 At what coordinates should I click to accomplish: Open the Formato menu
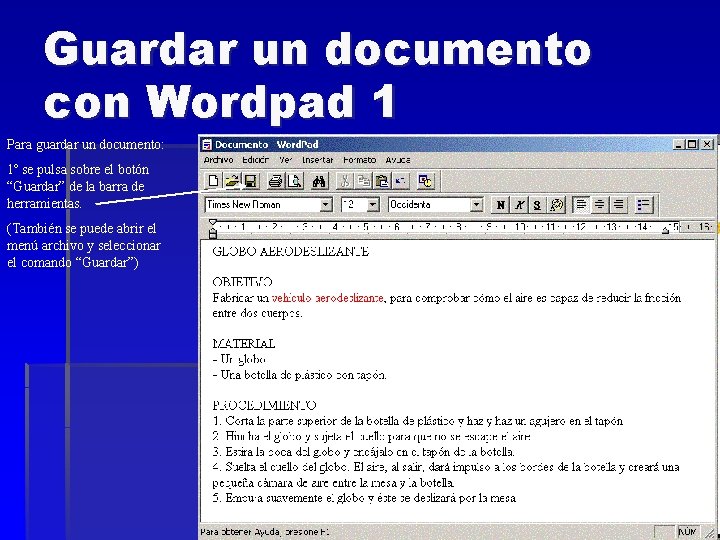pyautogui.click(x=360, y=160)
